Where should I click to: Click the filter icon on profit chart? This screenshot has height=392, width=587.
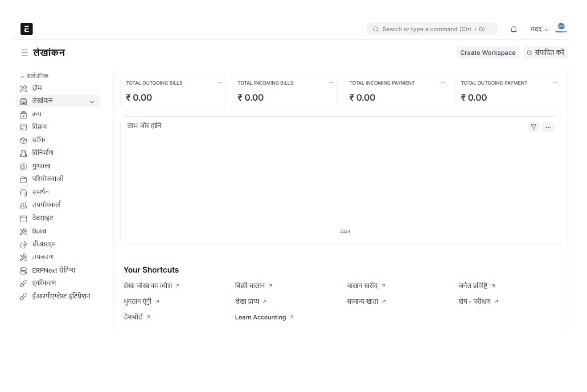tap(534, 127)
